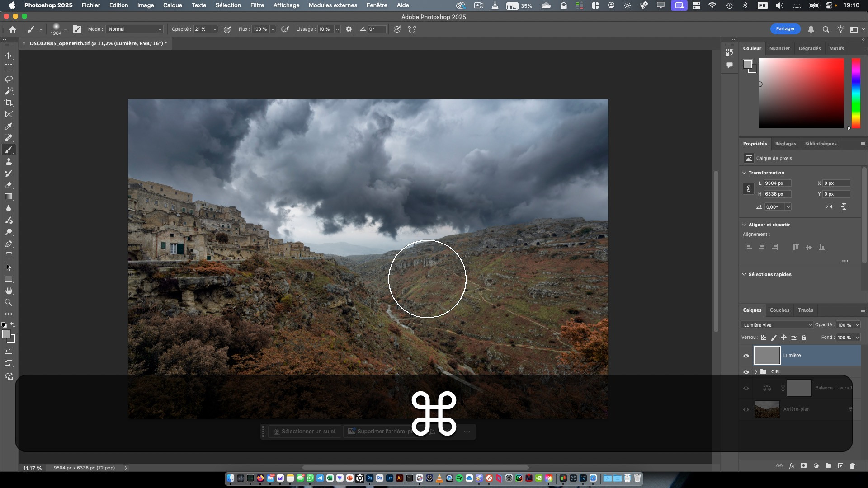
Task: Select the Crop tool
Action: (x=9, y=103)
